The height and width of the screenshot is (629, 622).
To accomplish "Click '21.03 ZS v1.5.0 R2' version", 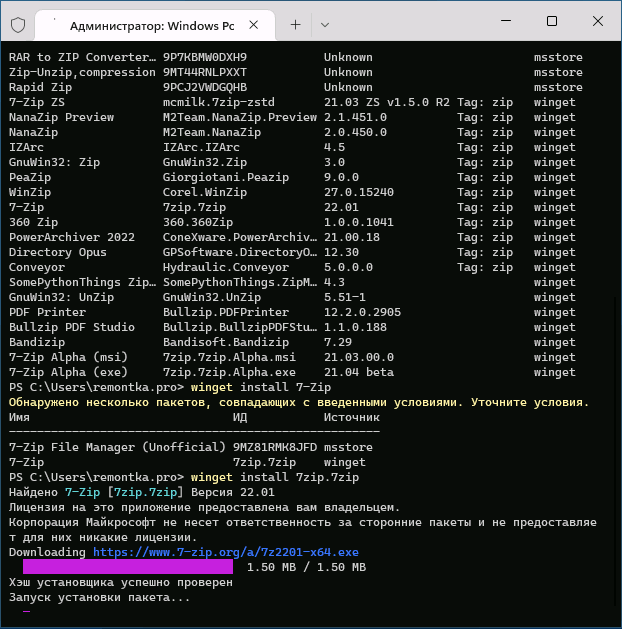I will pyautogui.click(x=387, y=102).
